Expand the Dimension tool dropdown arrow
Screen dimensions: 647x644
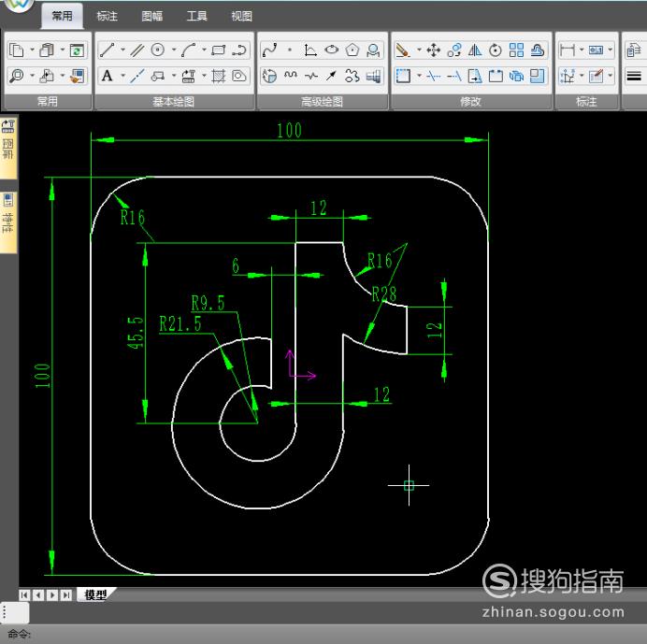582,50
